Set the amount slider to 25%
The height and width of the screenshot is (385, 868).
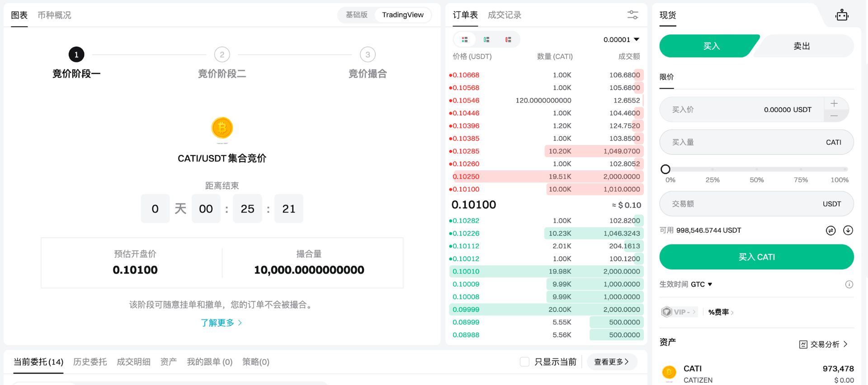pos(712,169)
